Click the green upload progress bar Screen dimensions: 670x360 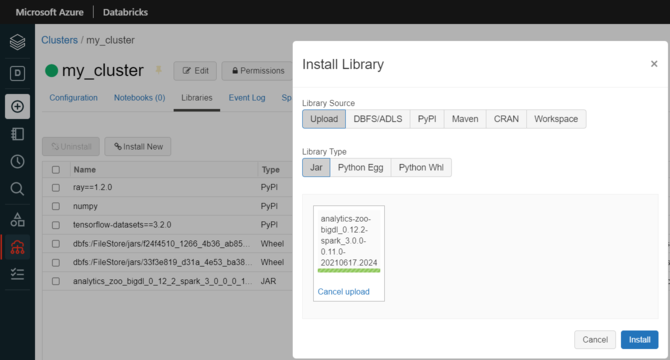pos(349,270)
